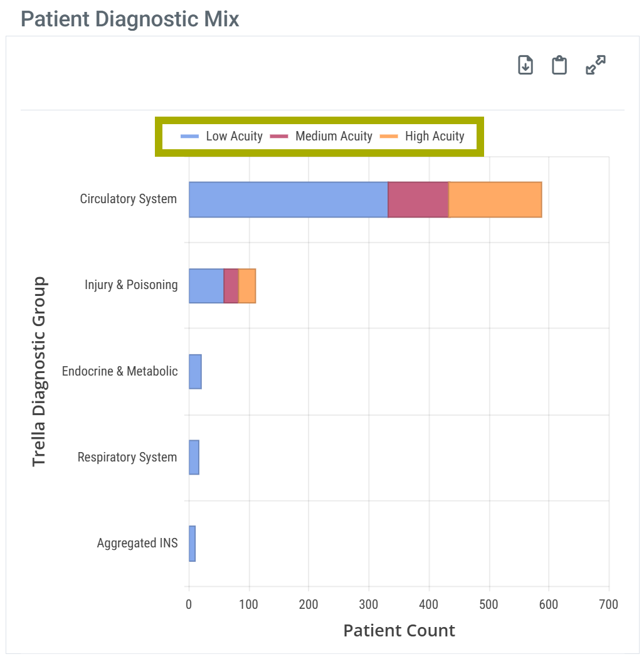
Task: Click the Circulatory System axis label
Action: [129, 199]
